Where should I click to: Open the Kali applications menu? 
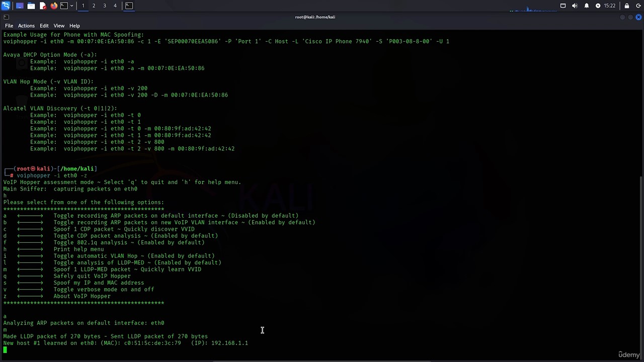point(6,6)
